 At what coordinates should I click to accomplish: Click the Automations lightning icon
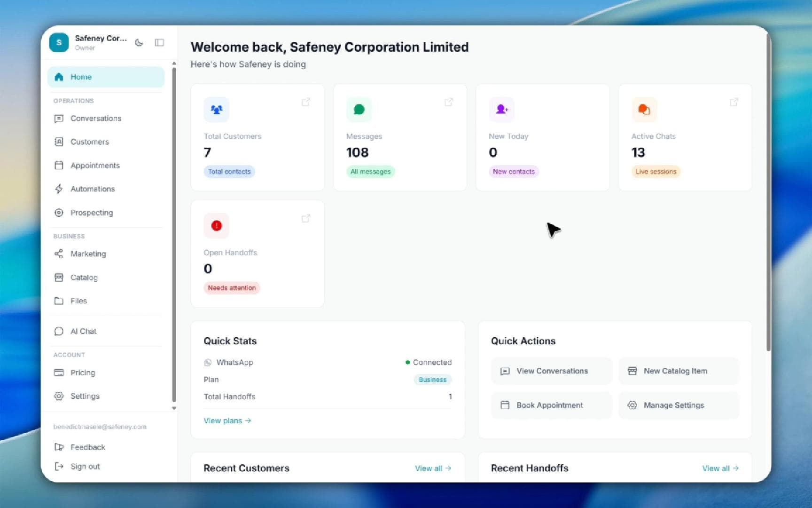[59, 189]
